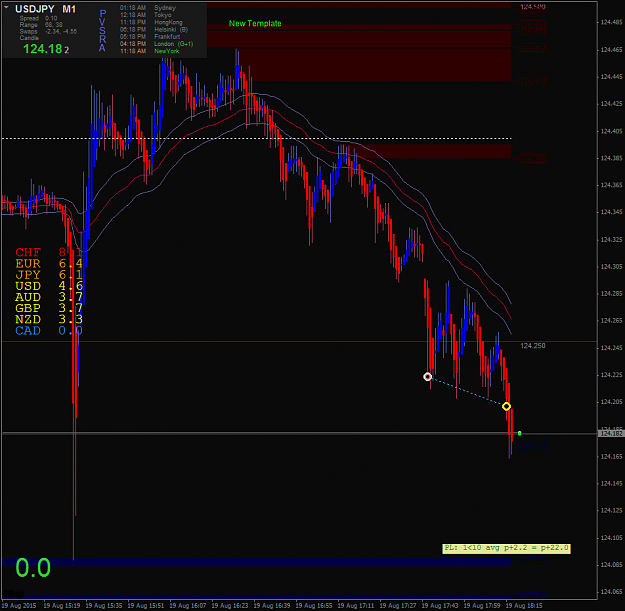This screenshot has height=611, width=625.
Task: Click the PL profit summary label
Action: click(506, 548)
